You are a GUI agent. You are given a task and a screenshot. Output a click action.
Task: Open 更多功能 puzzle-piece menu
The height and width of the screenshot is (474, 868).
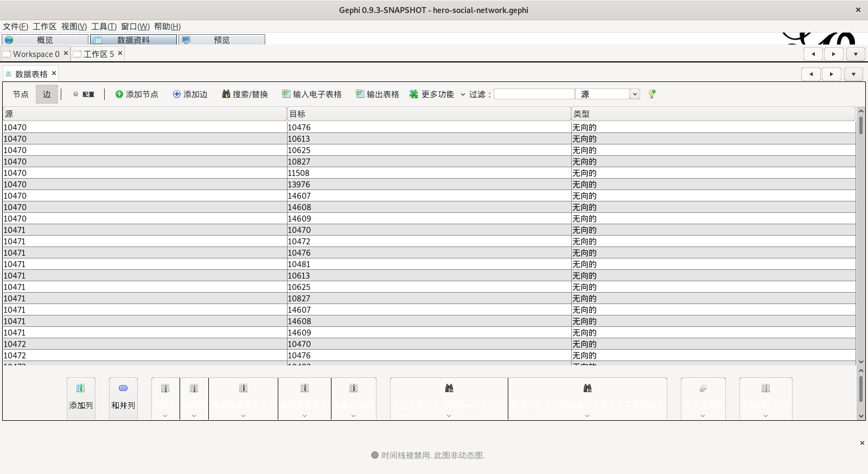[x=432, y=94]
